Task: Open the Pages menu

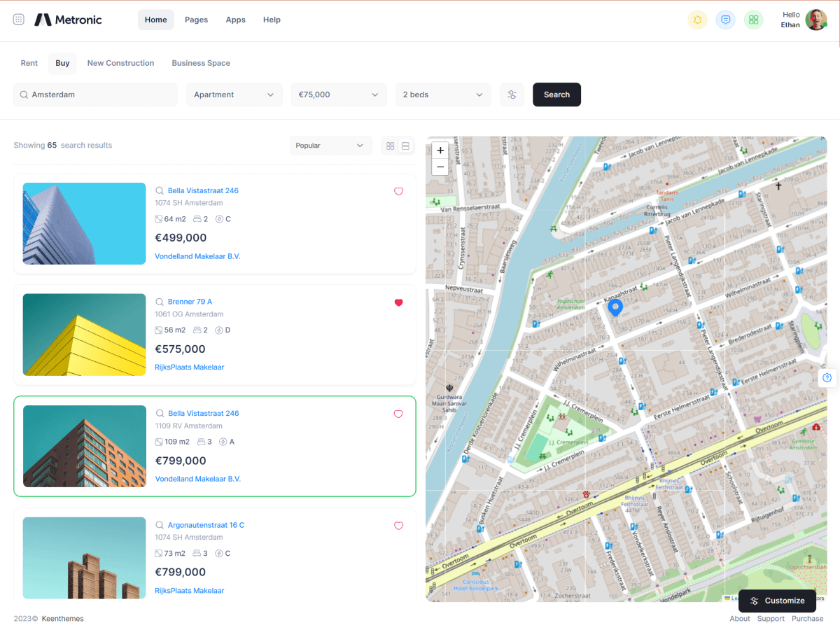Action: [196, 20]
